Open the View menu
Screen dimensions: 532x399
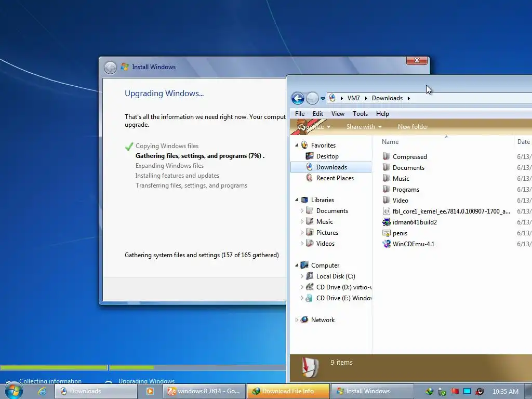(338, 114)
